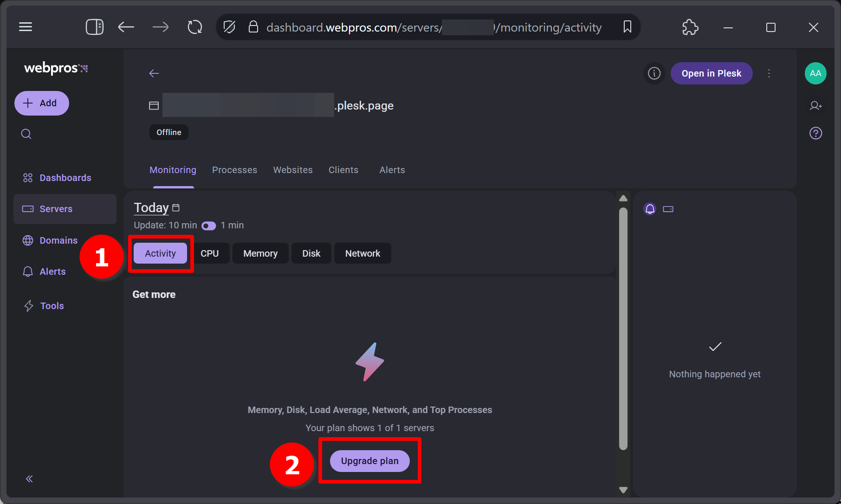This screenshot has height=504, width=841.
Task: Click the scrollbar up arrow
Action: tap(623, 198)
